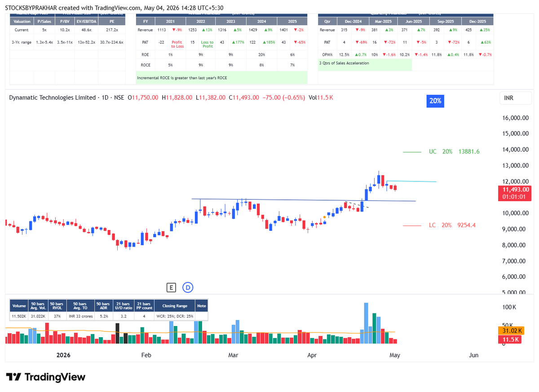Click the 16,000.00 price scale label
This screenshot has height=392, width=539.
click(516, 118)
